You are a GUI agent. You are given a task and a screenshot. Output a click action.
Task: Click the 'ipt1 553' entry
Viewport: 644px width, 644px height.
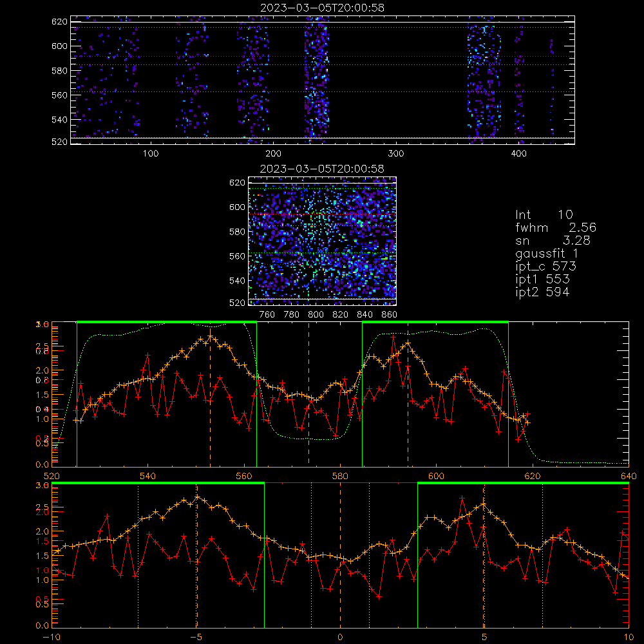542,279
